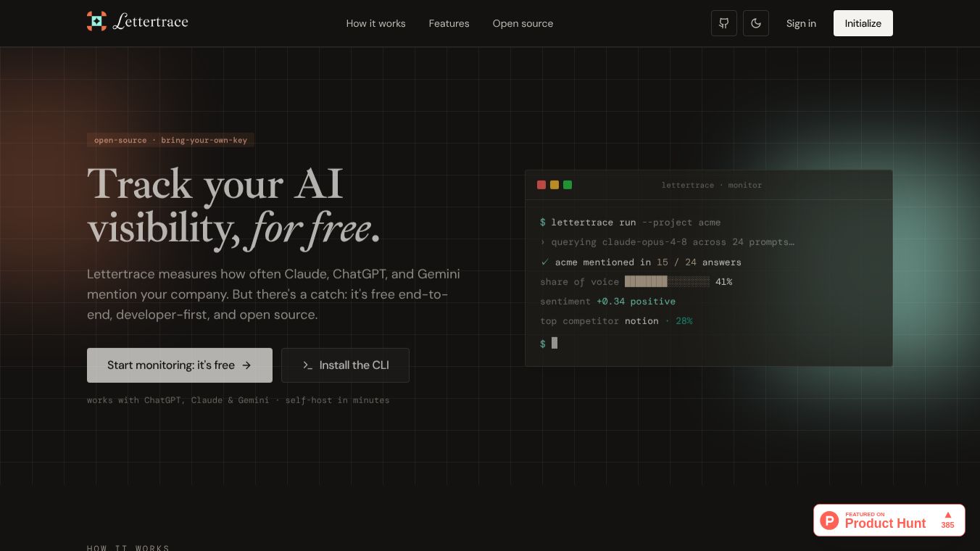Click "acme mentioned in 15 / 24 answers"
This screenshot has width=980, height=551.
click(641, 262)
